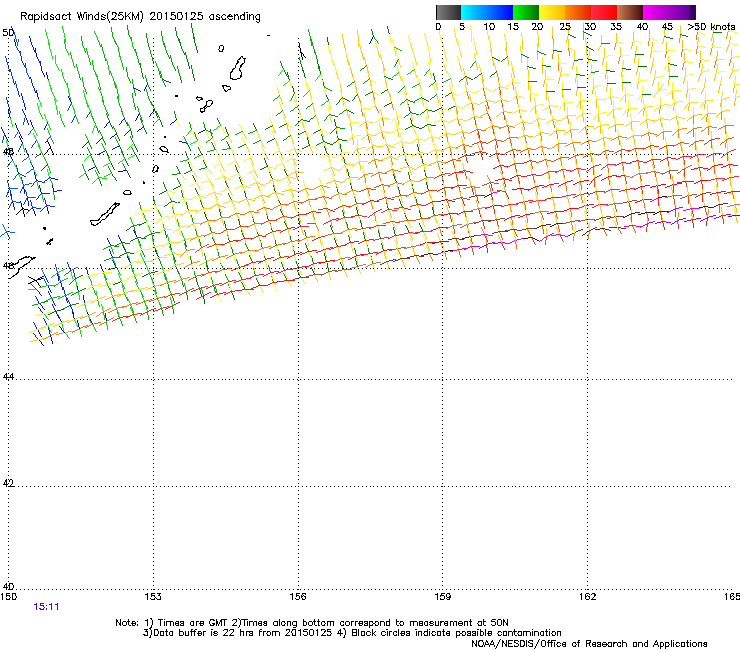The image size is (740, 650).
Task: Click the latitude label '44'
Action: coord(8,377)
